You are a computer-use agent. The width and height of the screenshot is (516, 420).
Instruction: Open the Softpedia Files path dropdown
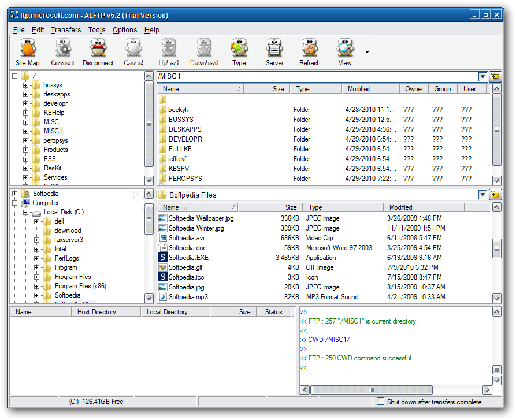(483, 195)
